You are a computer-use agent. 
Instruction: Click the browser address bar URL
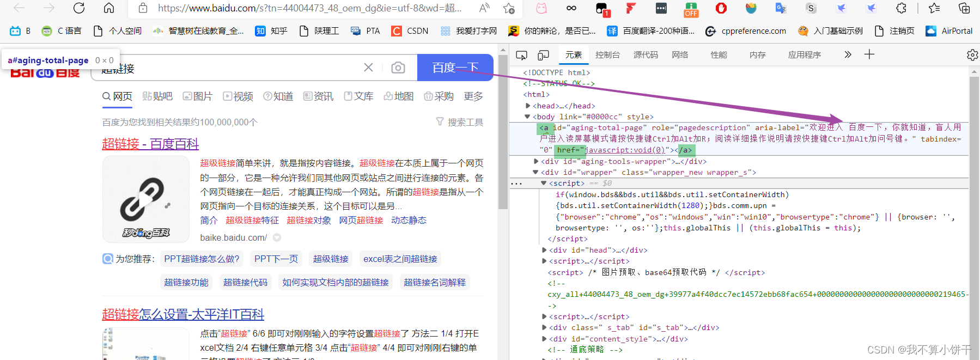point(309,8)
